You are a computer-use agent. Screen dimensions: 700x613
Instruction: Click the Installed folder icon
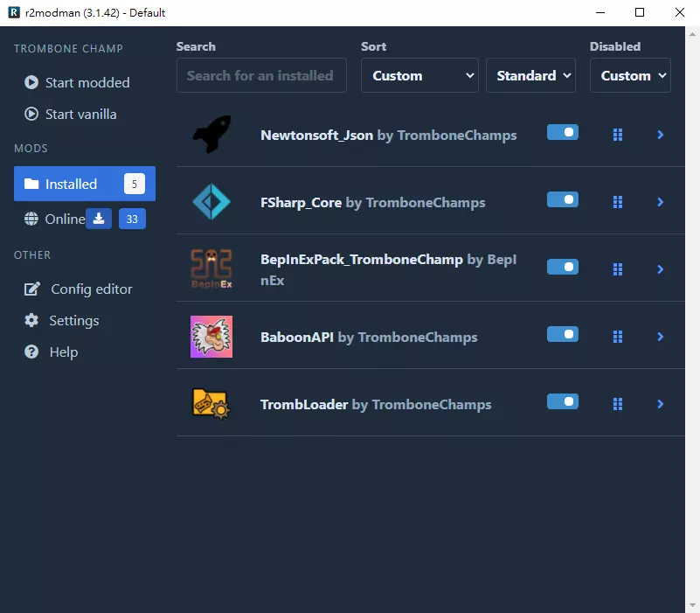[x=31, y=184]
